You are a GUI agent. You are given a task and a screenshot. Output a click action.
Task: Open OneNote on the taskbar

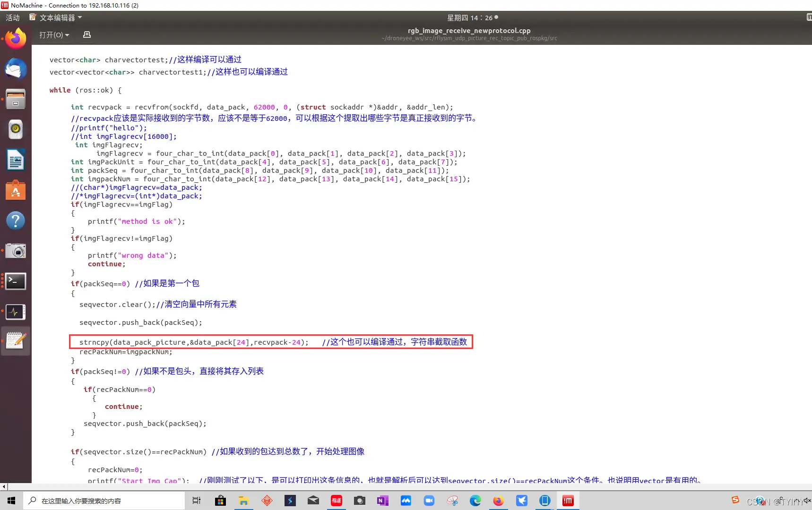point(383,501)
